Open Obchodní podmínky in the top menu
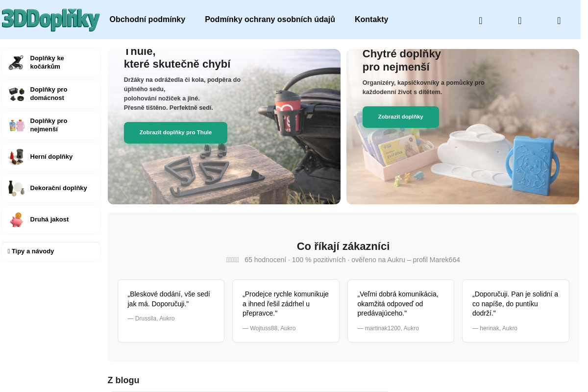Image resolution: width=588 pixels, height=392 pixels. coord(147,20)
